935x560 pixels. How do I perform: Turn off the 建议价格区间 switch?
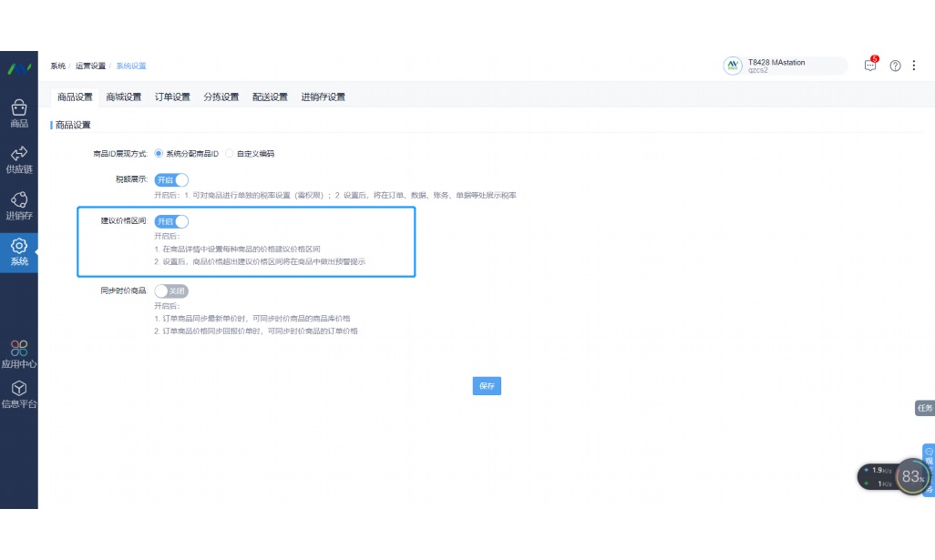pos(170,221)
